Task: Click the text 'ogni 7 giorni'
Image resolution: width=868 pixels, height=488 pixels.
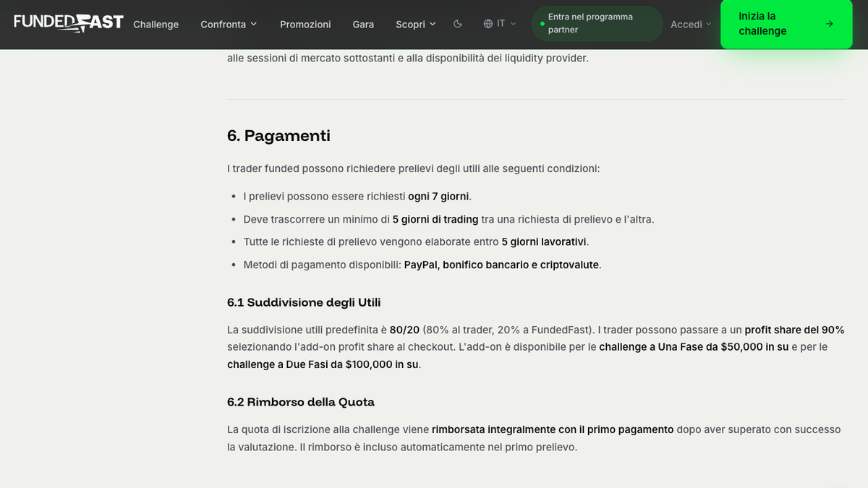Action: [x=438, y=197]
